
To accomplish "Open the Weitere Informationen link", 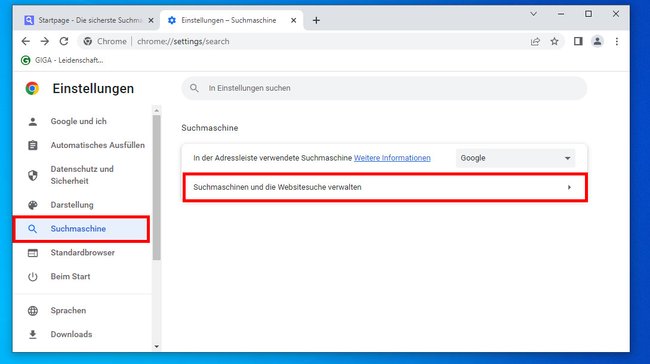I will pos(392,158).
